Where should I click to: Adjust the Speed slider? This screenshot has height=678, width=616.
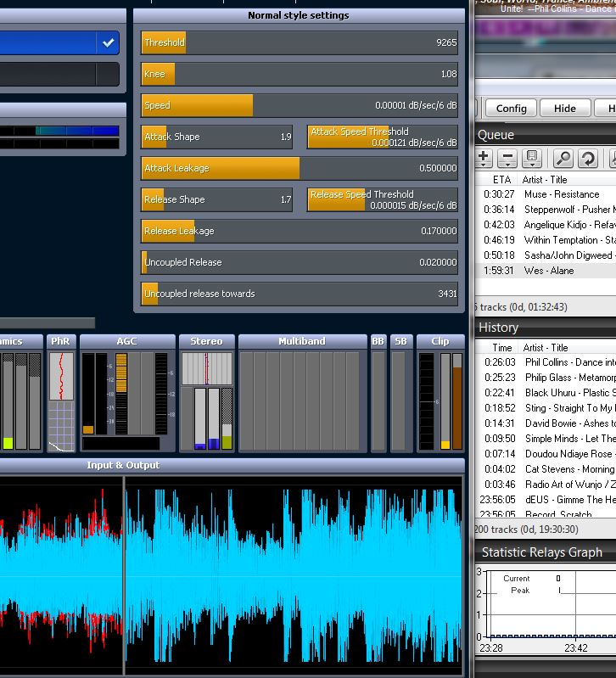pos(300,105)
